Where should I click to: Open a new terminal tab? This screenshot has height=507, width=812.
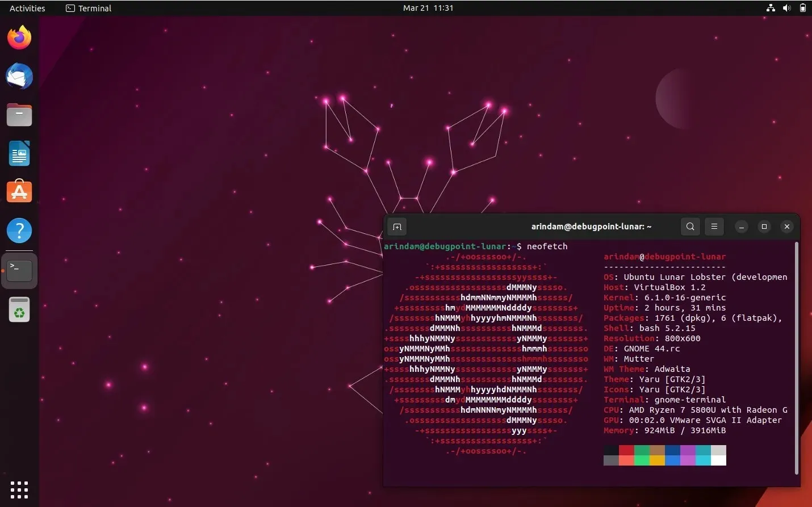click(397, 227)
